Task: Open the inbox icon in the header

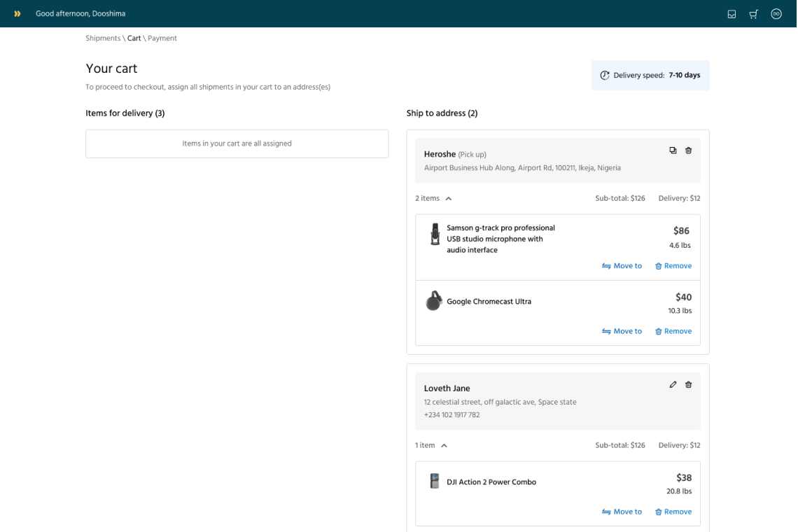Action: click(x=731, y=14)
